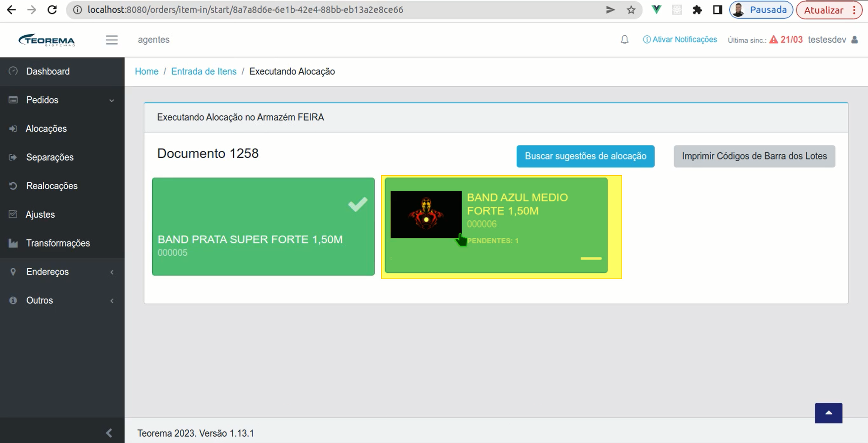The image size is (868, 443).
Task: Bookmark this page with star
Action: (x=631, y=10)
